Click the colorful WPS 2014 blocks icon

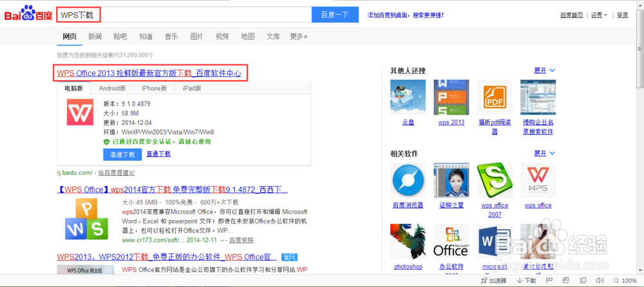[87, 219]
